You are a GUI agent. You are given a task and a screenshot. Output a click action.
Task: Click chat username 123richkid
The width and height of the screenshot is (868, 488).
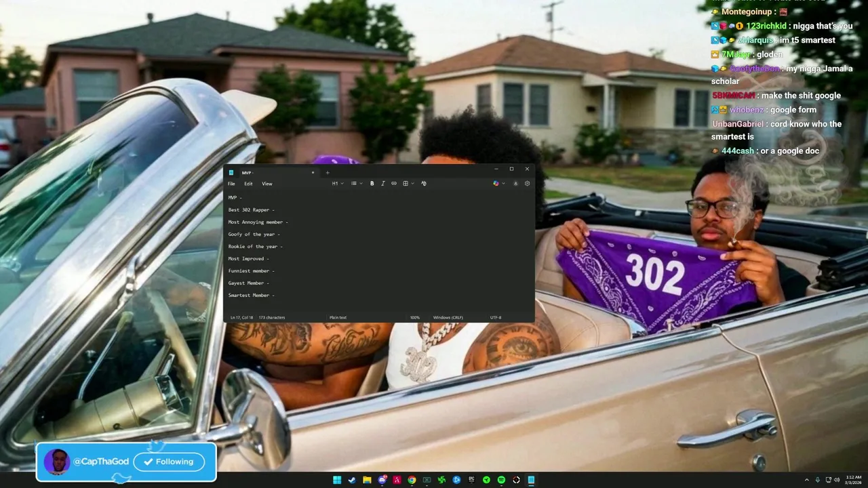coord(766,26)
